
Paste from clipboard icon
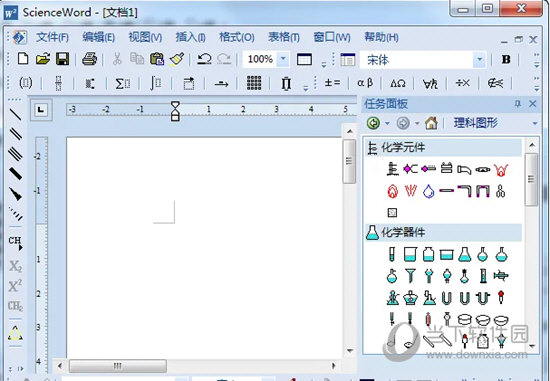point(157,59)
